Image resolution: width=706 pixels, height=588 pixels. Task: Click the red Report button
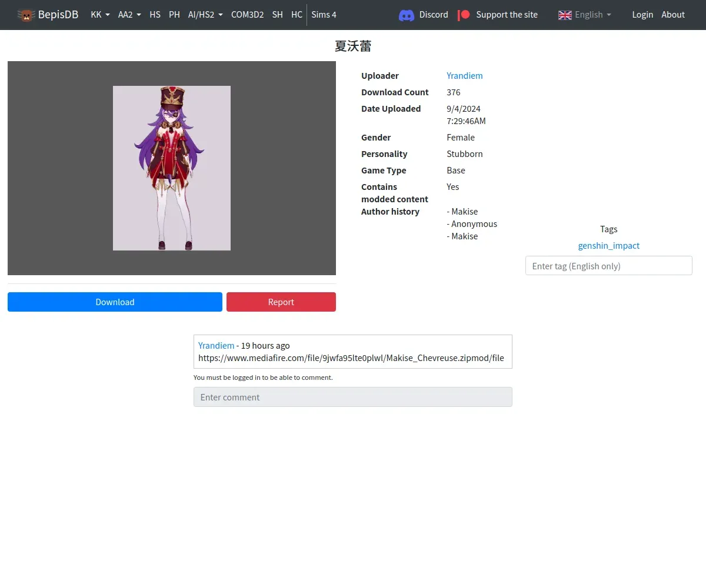coord(281,302)
